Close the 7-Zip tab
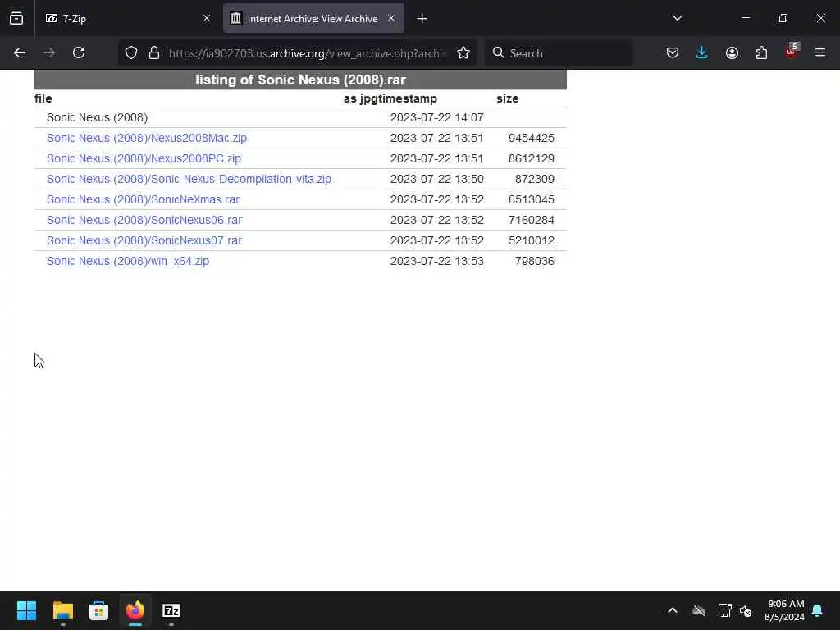The image size is (840, 630). point(207,19)
